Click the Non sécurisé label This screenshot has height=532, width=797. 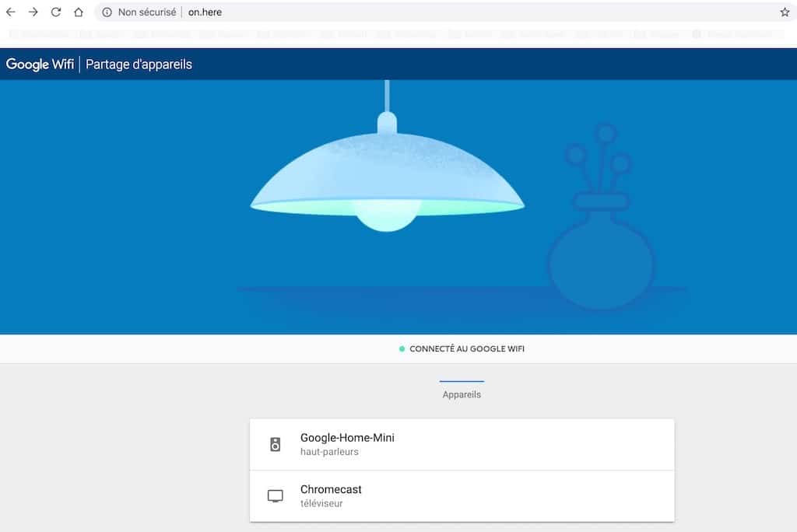[x=147, y=12]
